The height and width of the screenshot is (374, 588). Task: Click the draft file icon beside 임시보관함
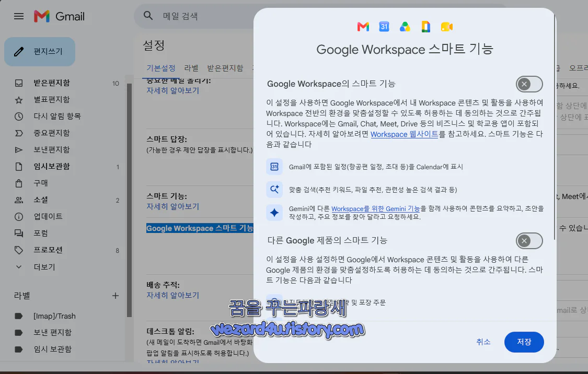[19, 167]
